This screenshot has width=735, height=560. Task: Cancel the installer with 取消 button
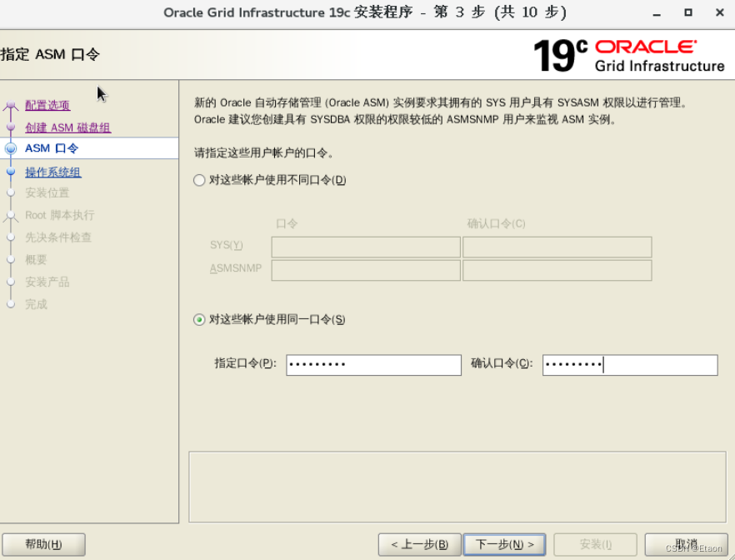[687, 544]
